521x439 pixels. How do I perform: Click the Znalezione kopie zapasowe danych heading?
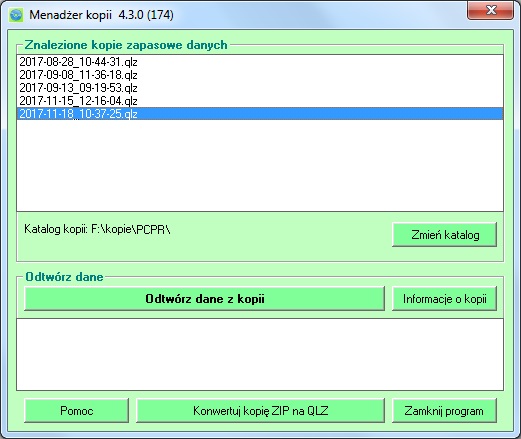coord(126,45)
